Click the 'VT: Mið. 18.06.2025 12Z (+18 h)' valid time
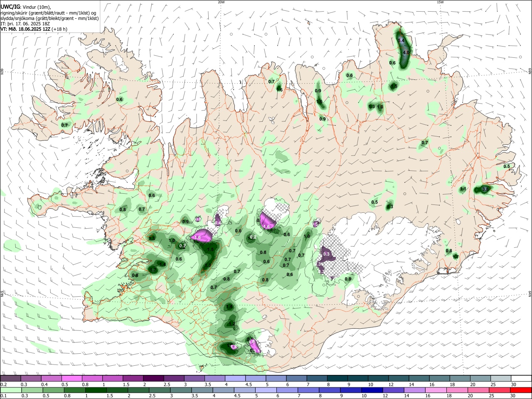This screenshot has height=399, width=532. tap(34, 29)
